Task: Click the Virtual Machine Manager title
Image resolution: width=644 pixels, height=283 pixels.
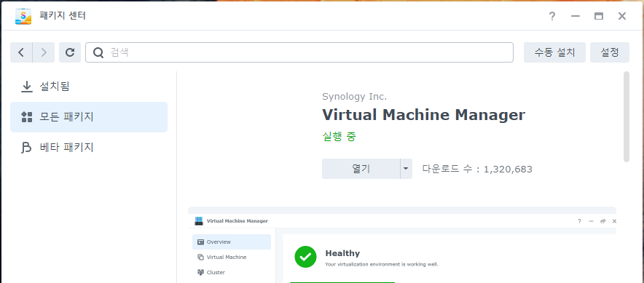Action: click(x=423, y=115)
